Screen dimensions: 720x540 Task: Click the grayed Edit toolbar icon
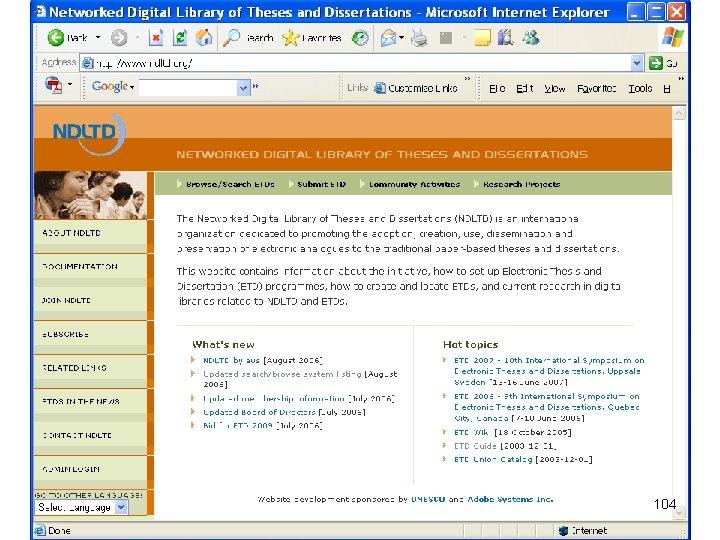[x=446, y=38]
